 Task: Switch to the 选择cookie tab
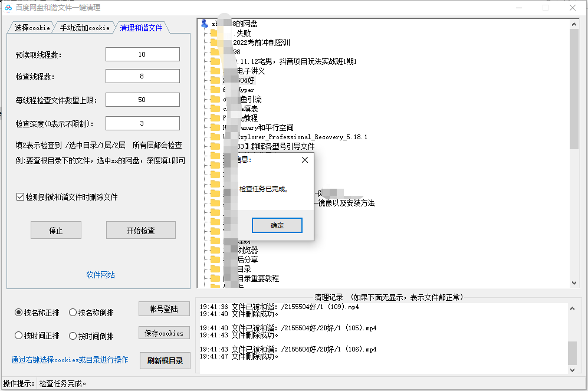point(32,28)
